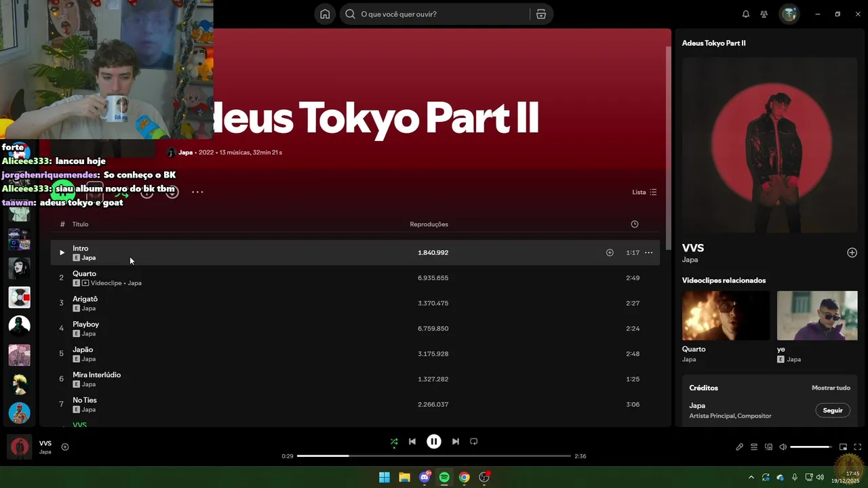Open the 'Adeus Tokyo Part II' panel title
This screenshot has height=488, width=868.
coord(714,43)
